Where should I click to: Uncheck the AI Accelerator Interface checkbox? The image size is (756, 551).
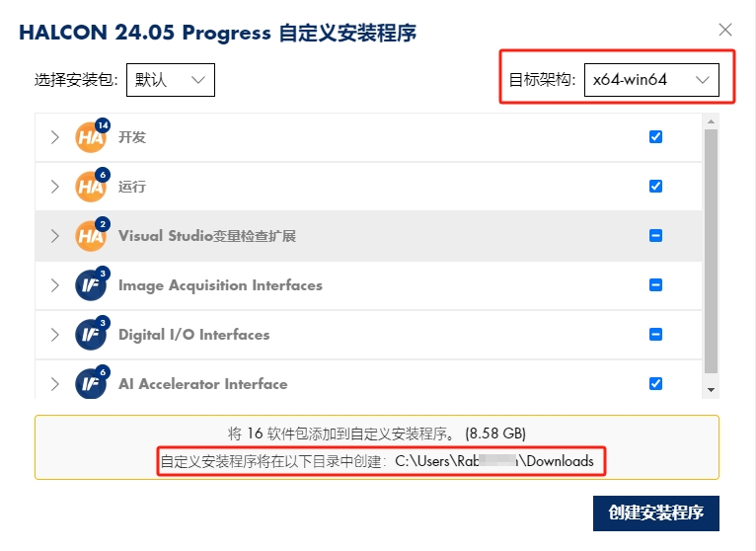[655, 383]
